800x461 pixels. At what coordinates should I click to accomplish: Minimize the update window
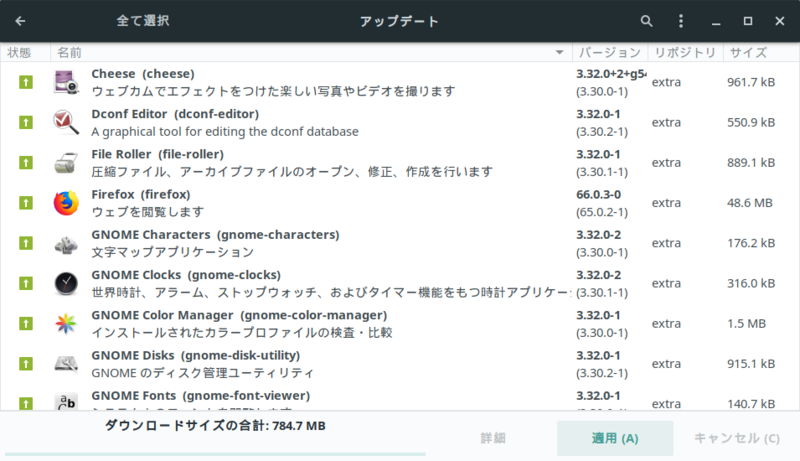[x=716, y=23]
